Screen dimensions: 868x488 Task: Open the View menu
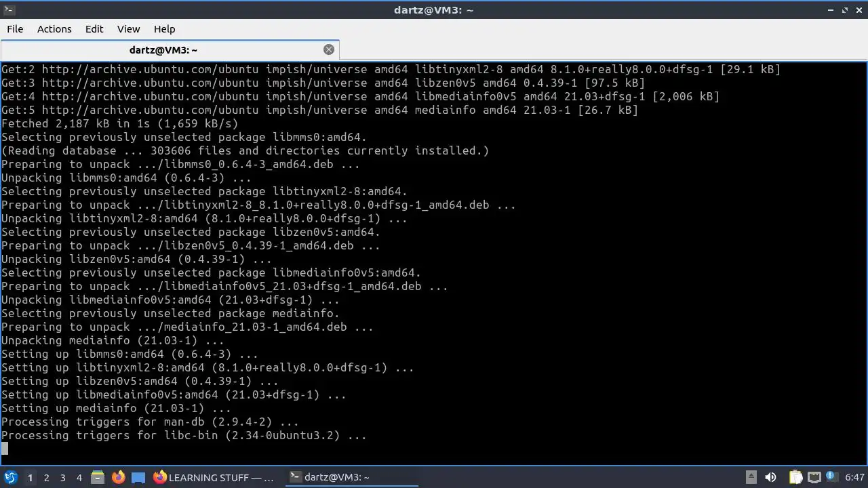click(x=128, y=29)
